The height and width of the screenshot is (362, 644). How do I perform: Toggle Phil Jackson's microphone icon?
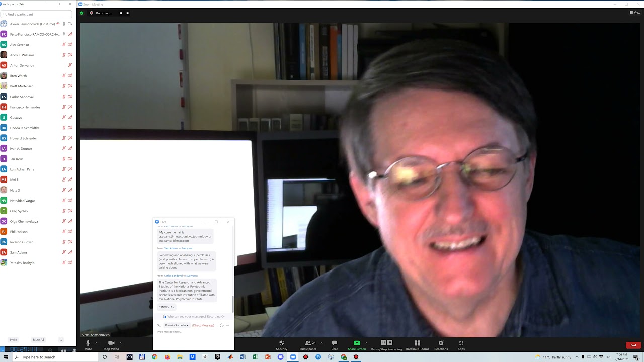[x=64, y=232]
